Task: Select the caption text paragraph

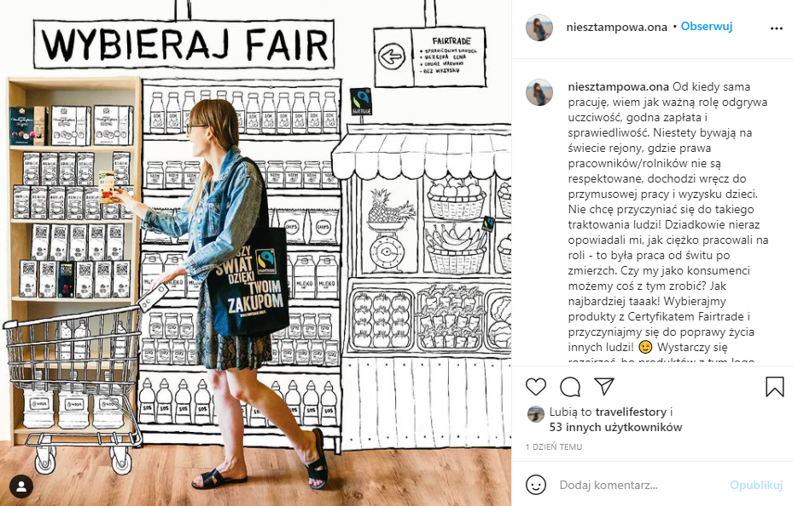Action: [668, 221]
